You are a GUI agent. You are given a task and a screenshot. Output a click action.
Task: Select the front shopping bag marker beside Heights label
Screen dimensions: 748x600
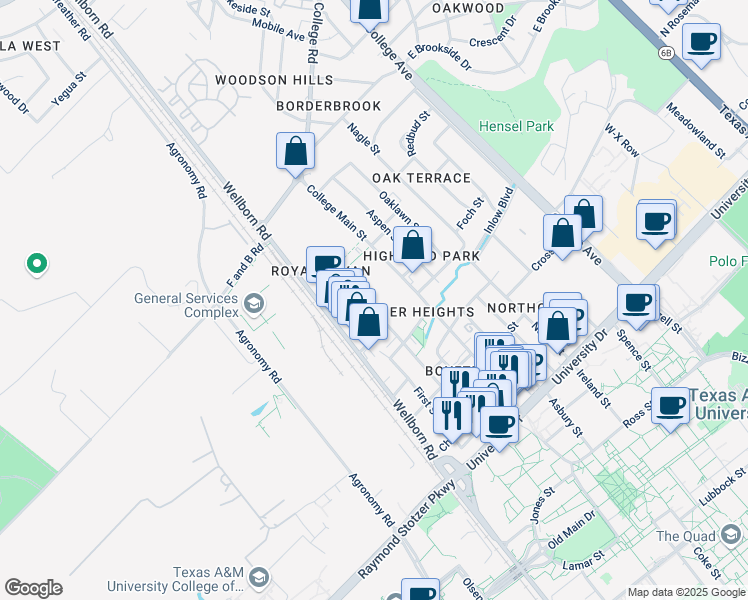coord(368,323)
